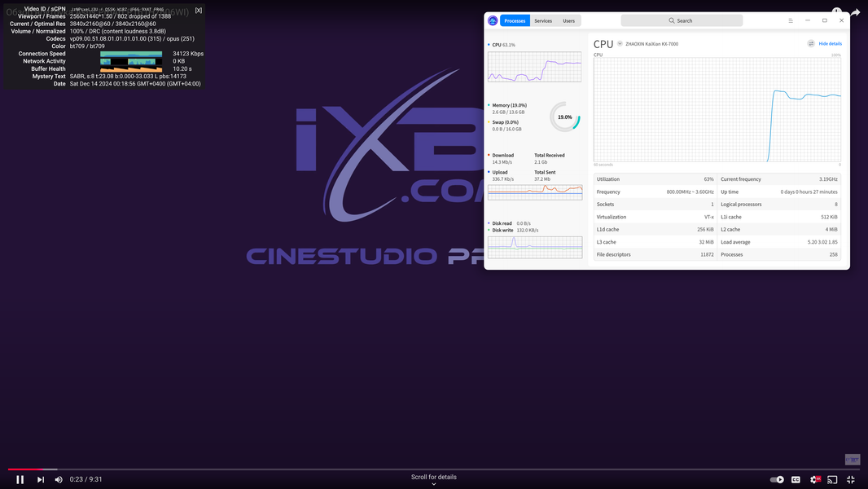Switch to the Processes tab
Viewport: 868px width, 489px height.
pos(515,20)
